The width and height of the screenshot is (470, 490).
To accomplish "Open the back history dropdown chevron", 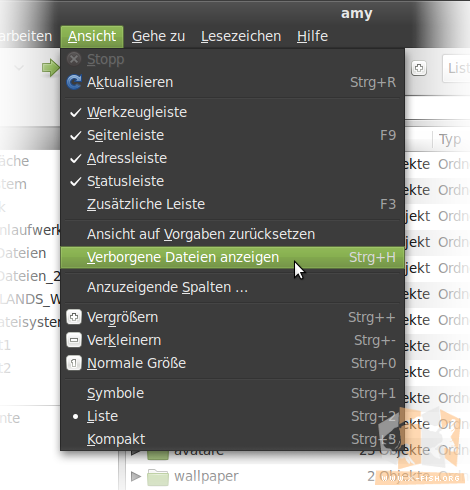I will 19,68.
